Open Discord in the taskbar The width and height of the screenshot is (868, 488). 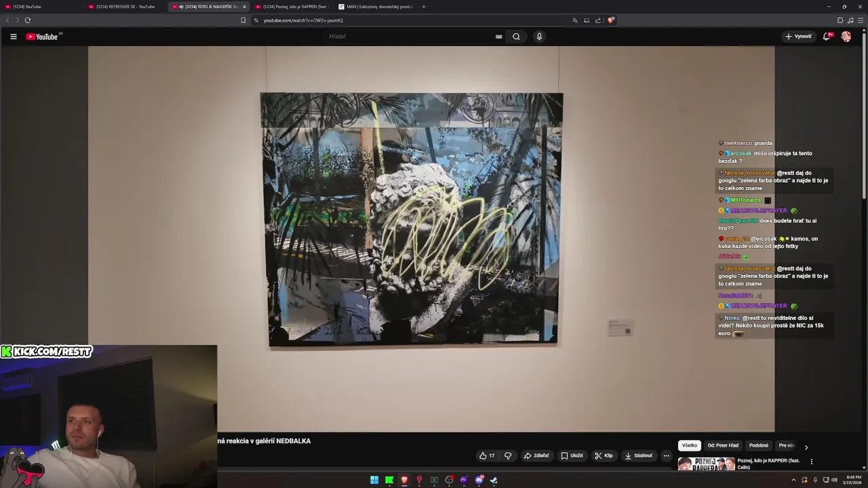[x=479, y=480]
